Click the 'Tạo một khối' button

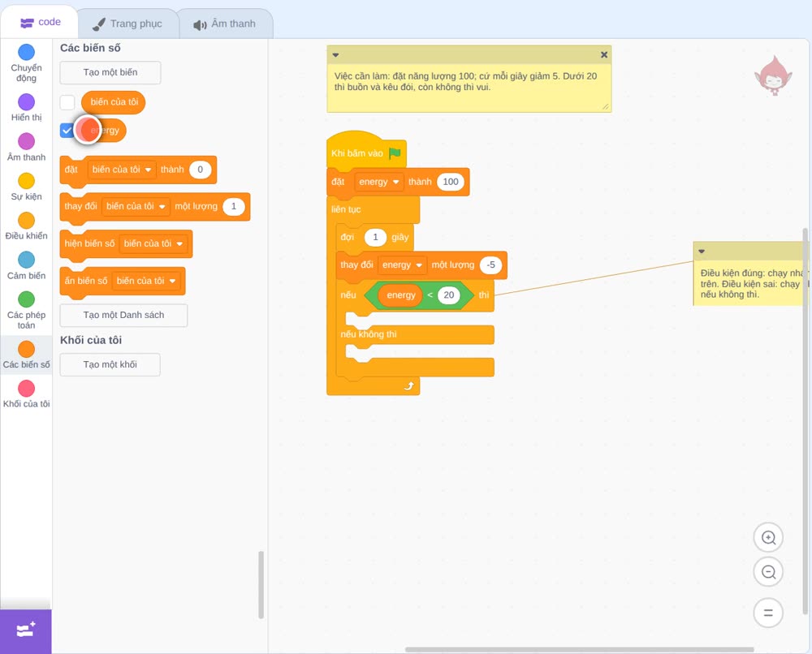point(110,365)
